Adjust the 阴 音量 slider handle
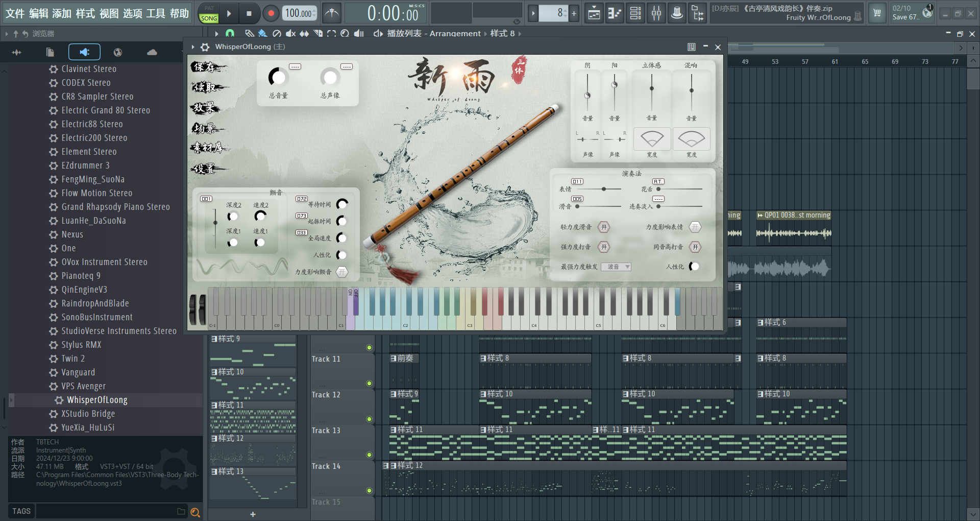This screenshot has height=521, width=980. click(587, 96)
